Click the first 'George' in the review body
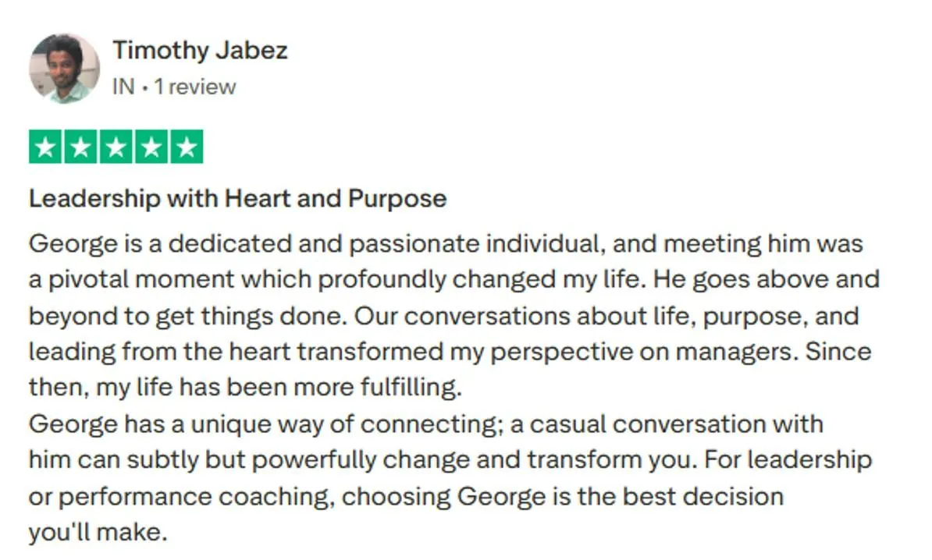The width and height of the screenshot is (932, 560). [x=73, y=244]
